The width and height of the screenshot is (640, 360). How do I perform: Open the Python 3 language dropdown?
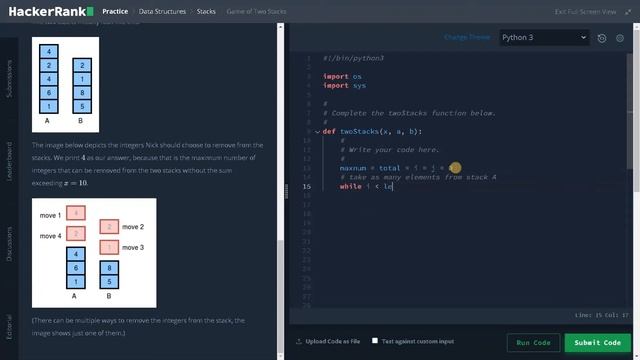[x=544, y=38]
